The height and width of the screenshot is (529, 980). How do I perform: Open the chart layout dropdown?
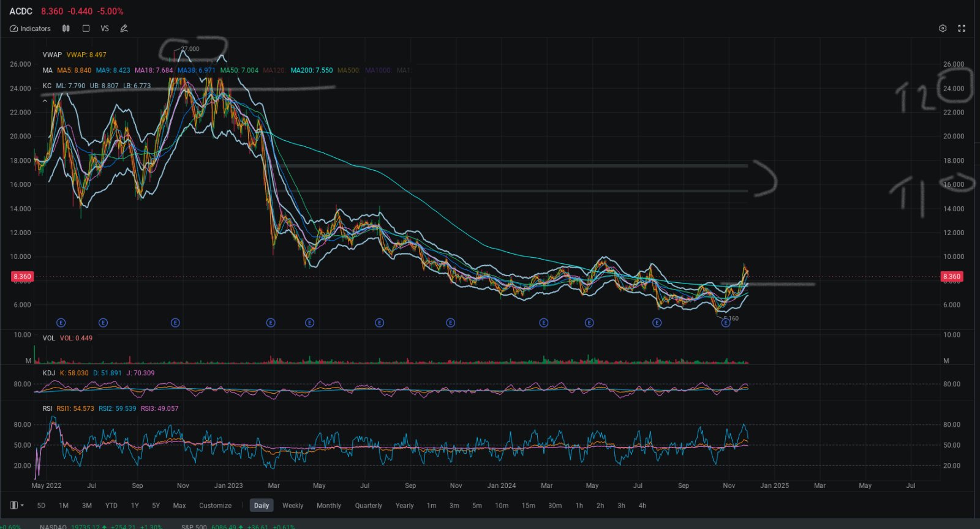(17, 506)
